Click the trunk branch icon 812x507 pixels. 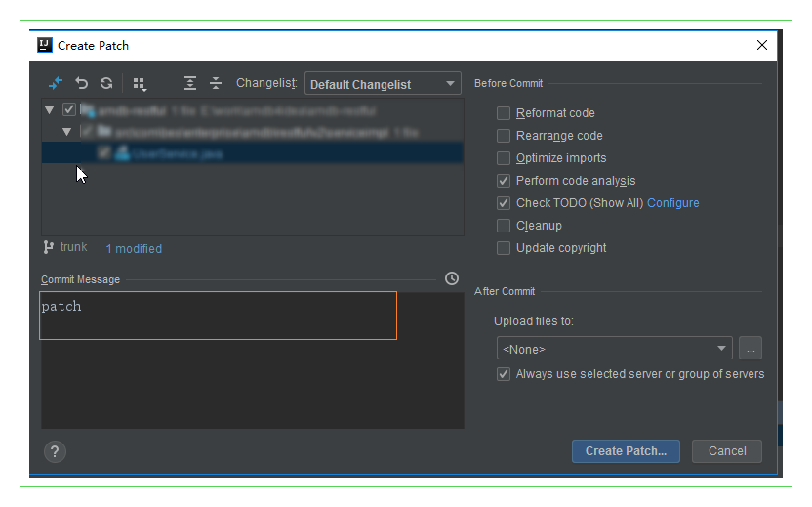coord(49,247)
